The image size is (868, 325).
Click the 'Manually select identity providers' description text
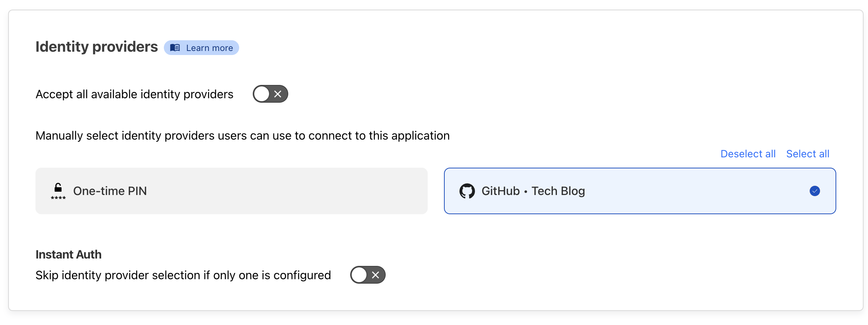click(242, 136)
